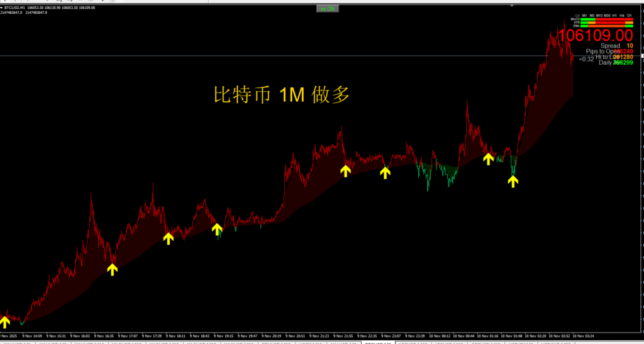The image size is (644, 344).
Task: Click the M1 timeframe column header
Action: click(x=584, y=15)
